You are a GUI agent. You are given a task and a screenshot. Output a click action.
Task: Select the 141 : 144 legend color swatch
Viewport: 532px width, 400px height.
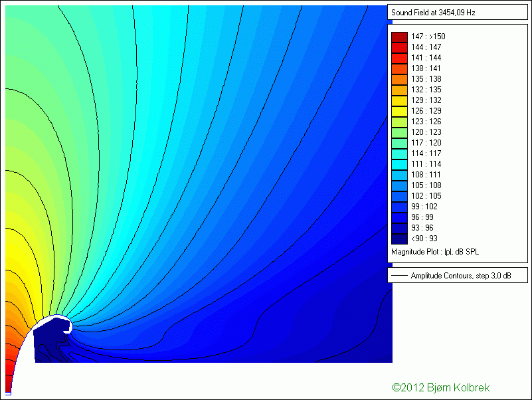point(399,58)
